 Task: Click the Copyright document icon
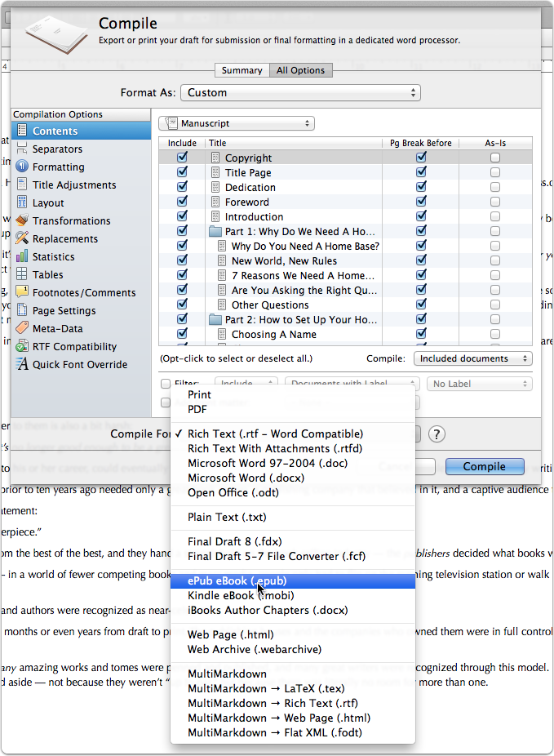(215, 158)
